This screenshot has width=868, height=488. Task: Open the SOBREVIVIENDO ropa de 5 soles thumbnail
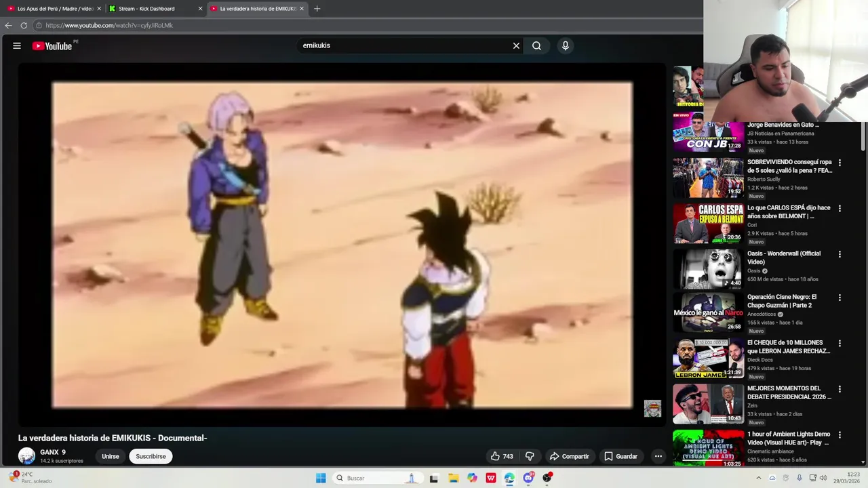pos(708,178)
